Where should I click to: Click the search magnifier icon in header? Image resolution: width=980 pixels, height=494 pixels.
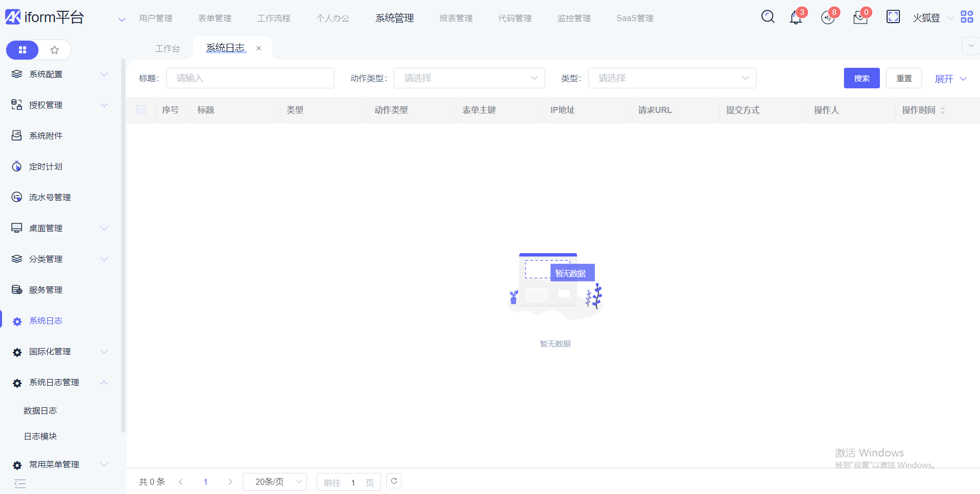(767, 17)
